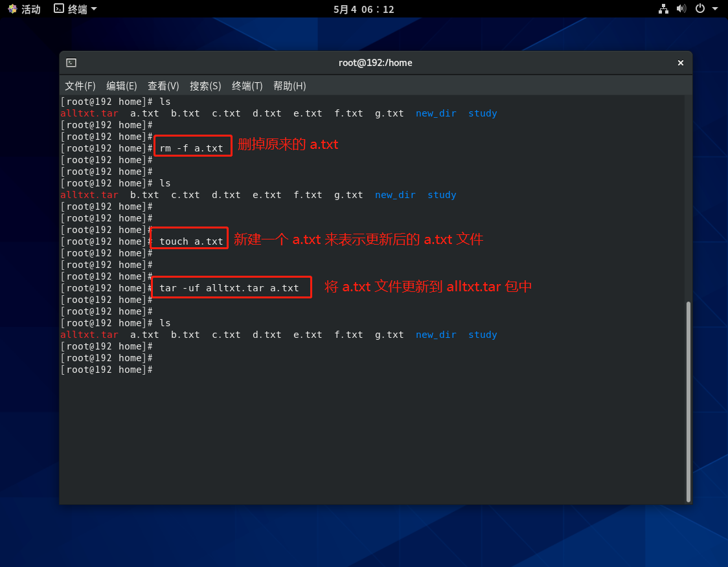Open the 文件(F) menu

coord(80,86)
